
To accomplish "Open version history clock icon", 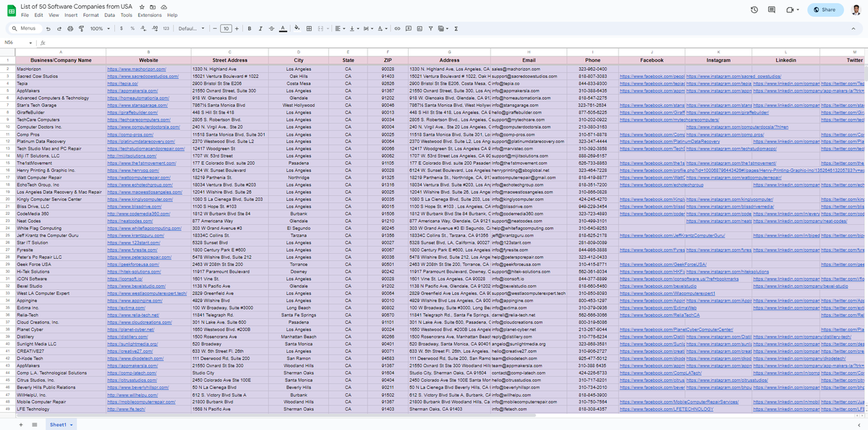I will pos(754,9).
